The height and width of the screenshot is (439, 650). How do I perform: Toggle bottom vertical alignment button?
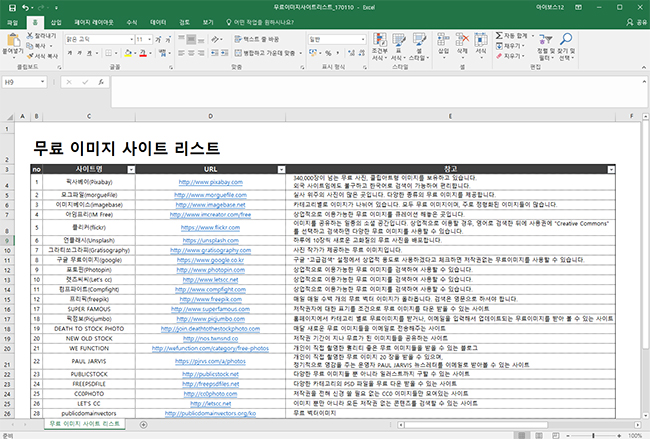201,40
